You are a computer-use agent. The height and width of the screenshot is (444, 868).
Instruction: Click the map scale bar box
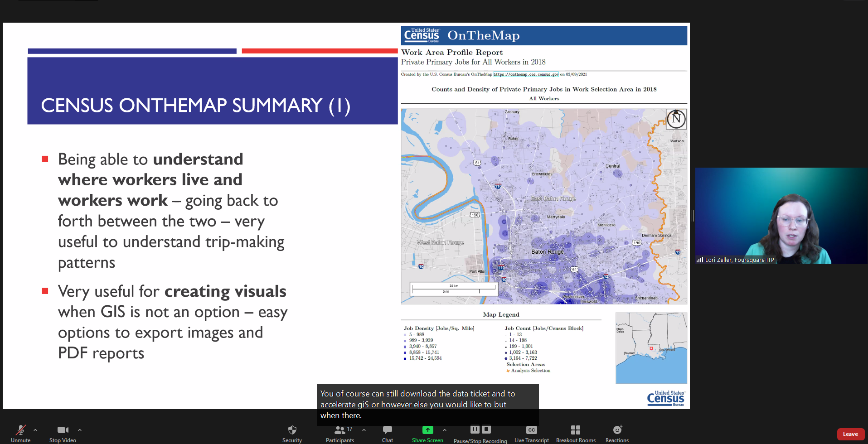pyautogui.click(x=454, y=289)
